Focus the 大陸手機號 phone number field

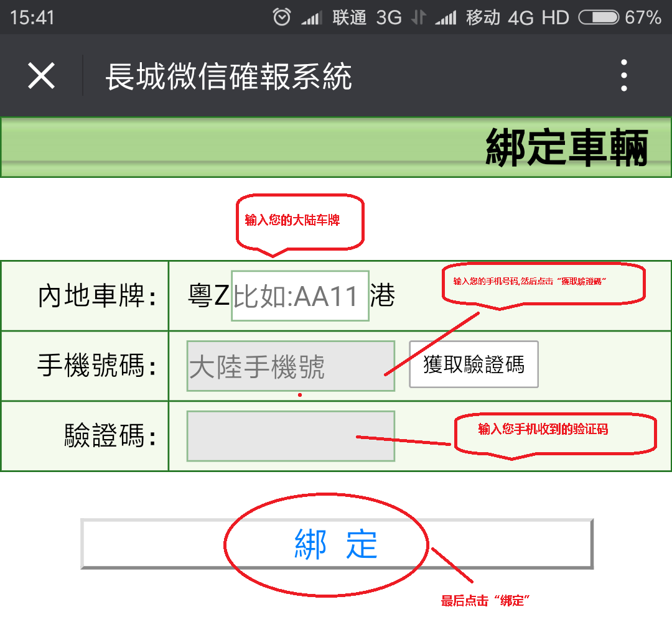(x=291, y=366)
